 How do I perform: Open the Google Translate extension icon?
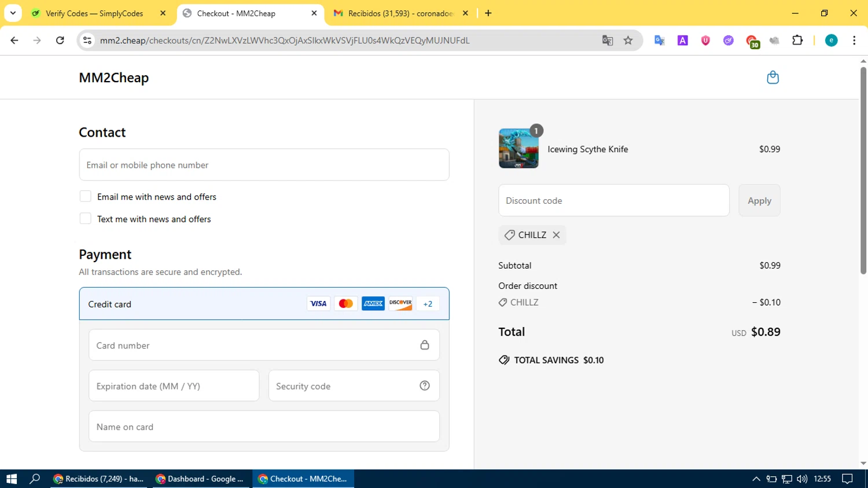[660, 41]
